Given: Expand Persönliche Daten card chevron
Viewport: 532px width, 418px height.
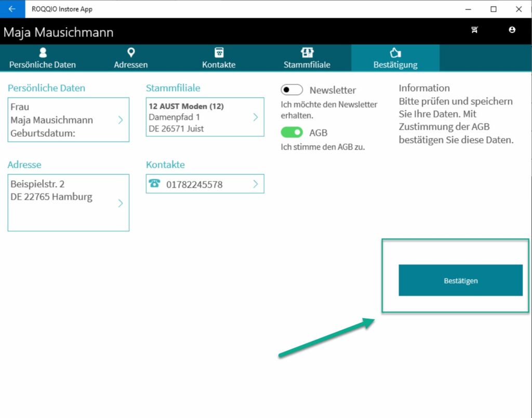Looking at the screenshot, I should point(121,120).
